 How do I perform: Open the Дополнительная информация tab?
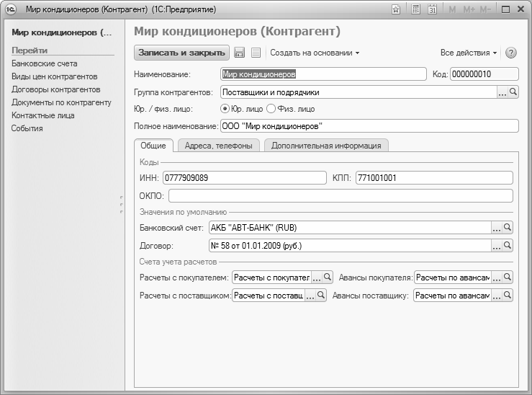click(x=327, y=146)
